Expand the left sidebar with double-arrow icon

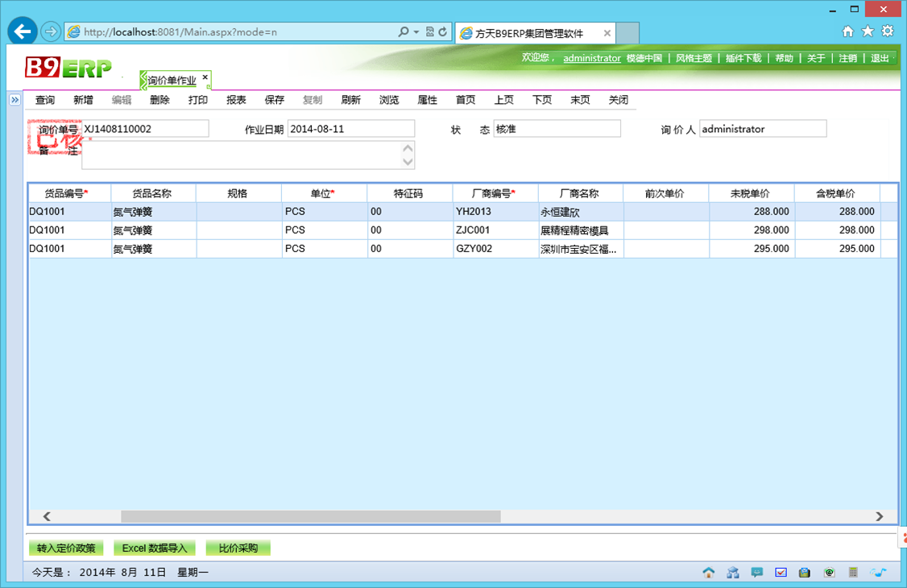(14, 100)
